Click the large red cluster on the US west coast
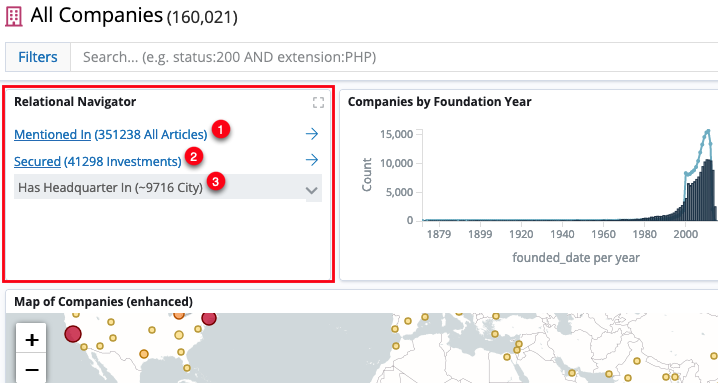This screenshot has height=383, width=718. click(x=73, y=334)
